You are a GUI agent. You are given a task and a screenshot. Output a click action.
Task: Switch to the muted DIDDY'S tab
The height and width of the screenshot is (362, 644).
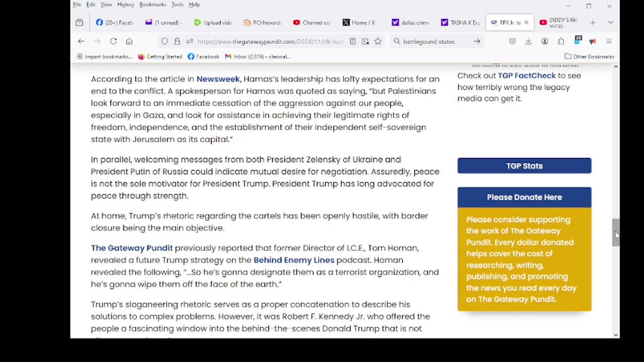558,23
